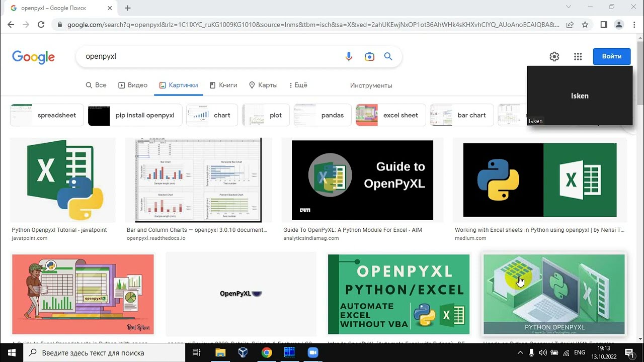Filter by excel sheet chip
Viewport: 644px width, 362px height.
tap(390, 115)
